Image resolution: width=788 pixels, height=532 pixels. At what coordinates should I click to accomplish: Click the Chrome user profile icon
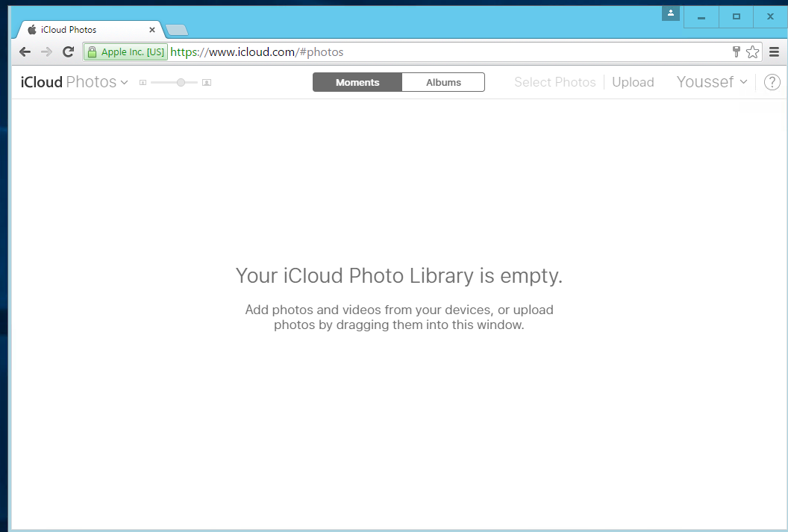670,13
